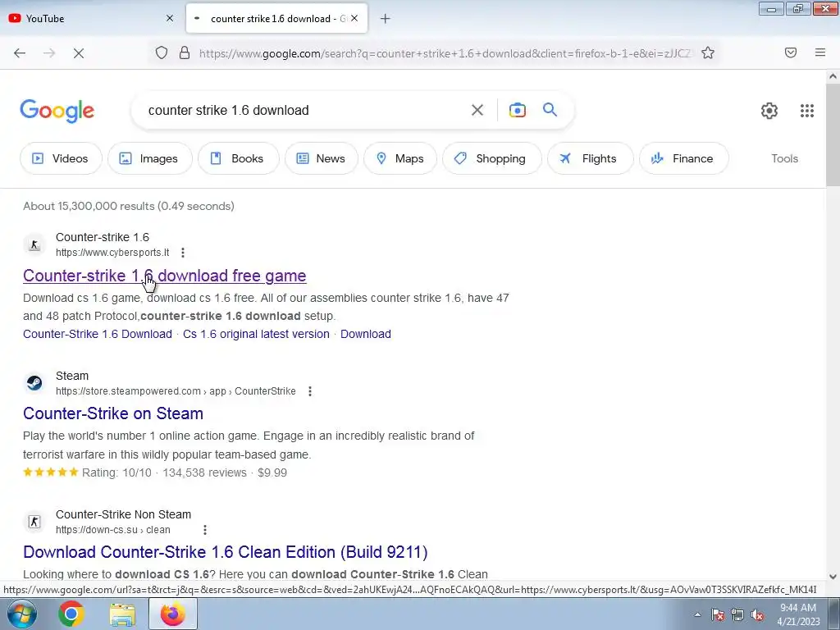The height and width of the screenshot is (630, 840).
Task: Click cybersports.lt URL text
Action: (112, 253)
